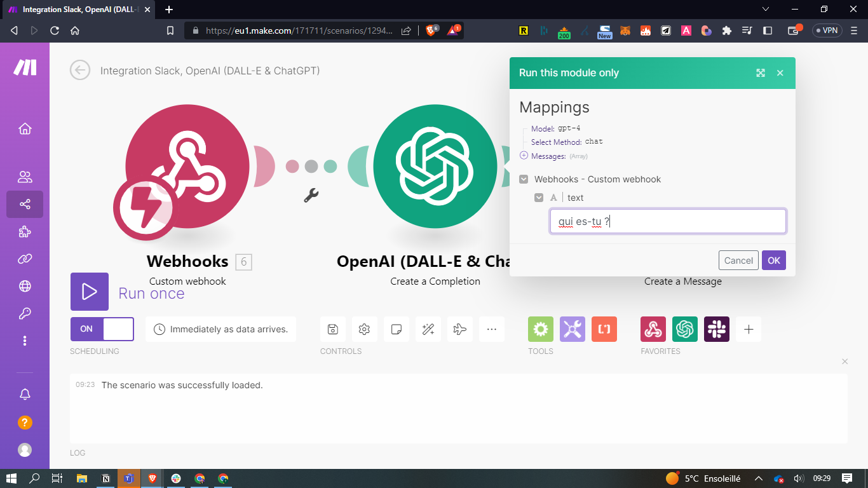Click the Cancel button in the dialog
This screenshot has height=488, width=868.
coord(738,261)
